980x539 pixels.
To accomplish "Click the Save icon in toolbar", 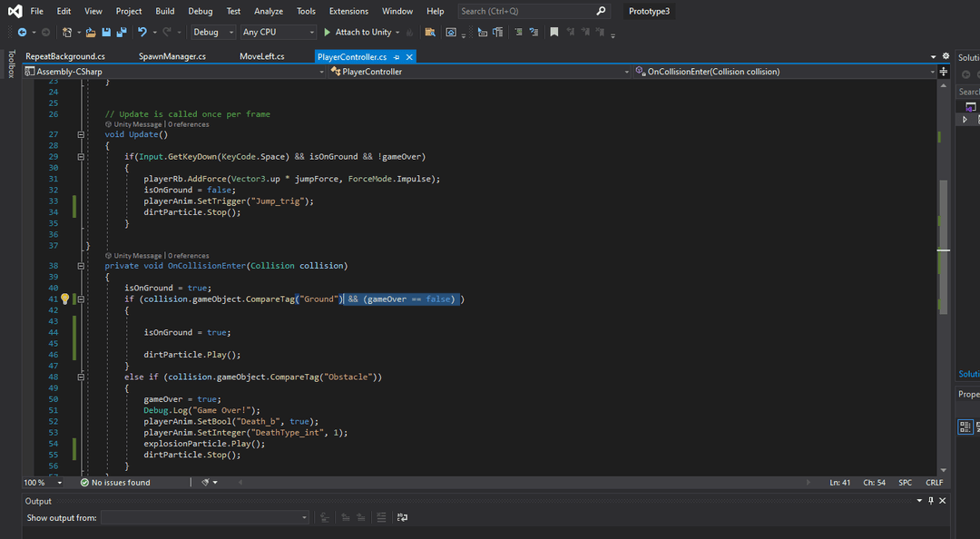I will (x=106, y=33).
